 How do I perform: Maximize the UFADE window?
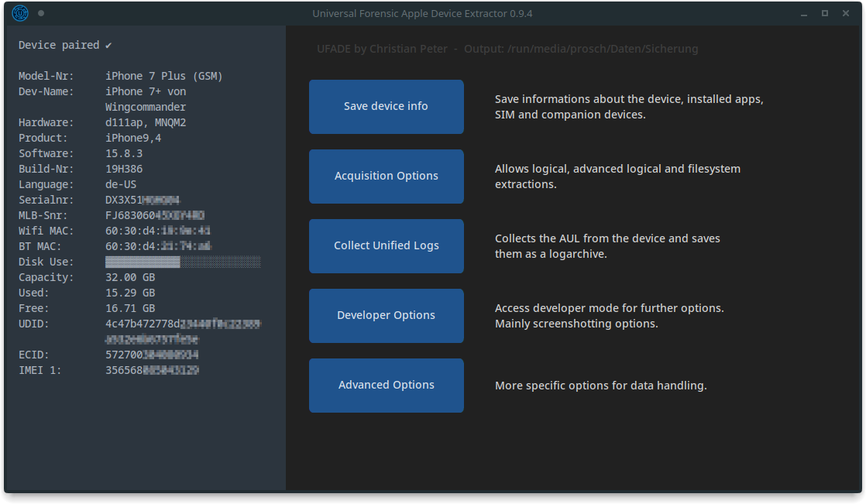point(824,13)
